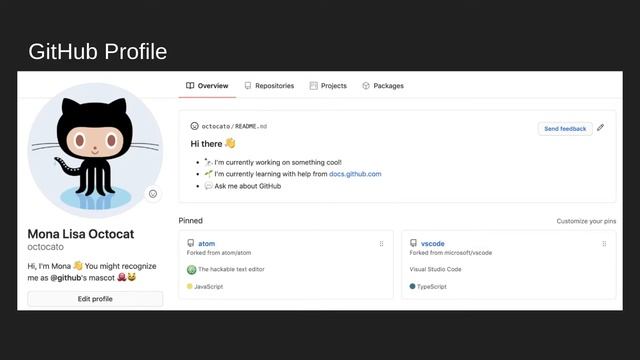Click the 'octocato' username under name
This screenshot has height=360, width=640.
46,247
